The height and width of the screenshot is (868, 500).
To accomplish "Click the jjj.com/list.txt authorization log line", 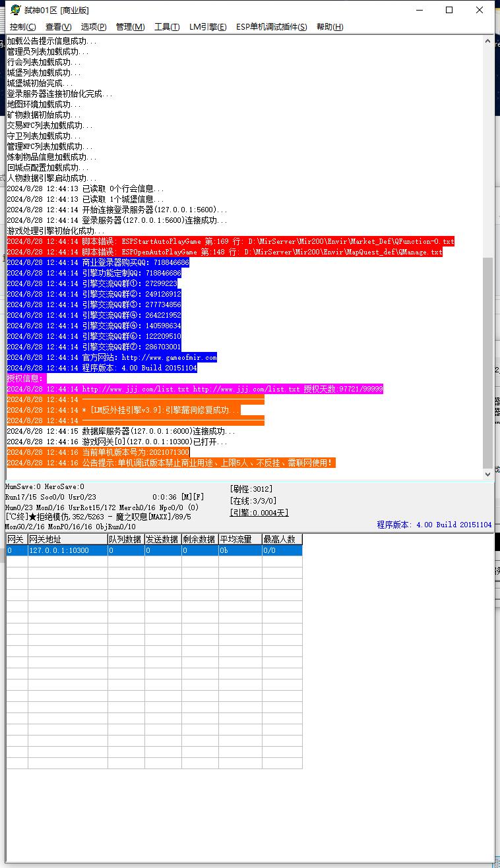I will click(x=195, y=389).
